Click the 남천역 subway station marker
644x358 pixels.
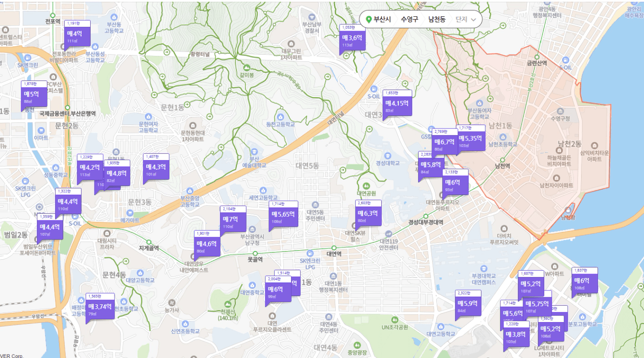(x=502, y=160)
